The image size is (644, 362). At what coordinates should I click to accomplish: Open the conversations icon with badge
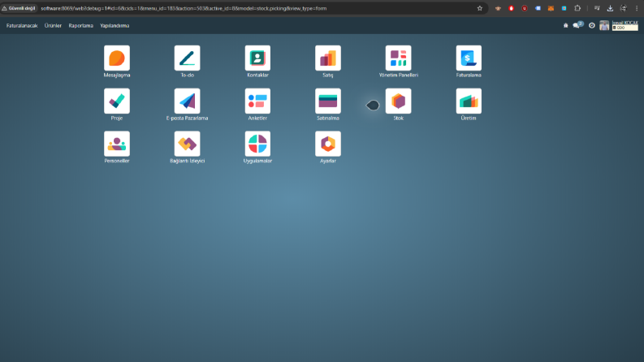pyautogui.click(x=578, y=25)
